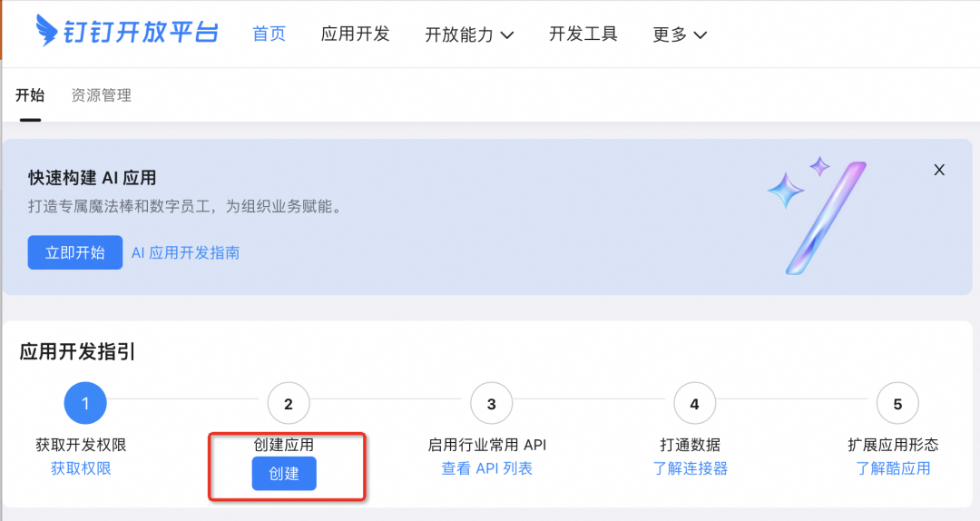Select step 4 circle icon
Screen dimensions: 980x521
(694, 404)
